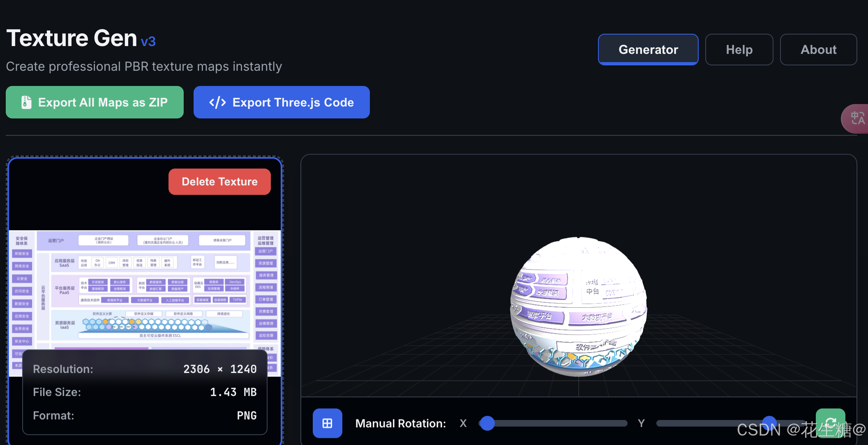
Task: Click the Manual Rotation label
Action: pyautogui.click(x=400, y=423)
